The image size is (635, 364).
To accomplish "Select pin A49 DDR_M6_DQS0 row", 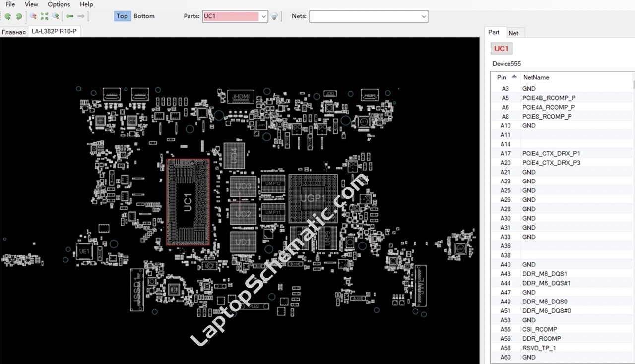I will 562,302.
